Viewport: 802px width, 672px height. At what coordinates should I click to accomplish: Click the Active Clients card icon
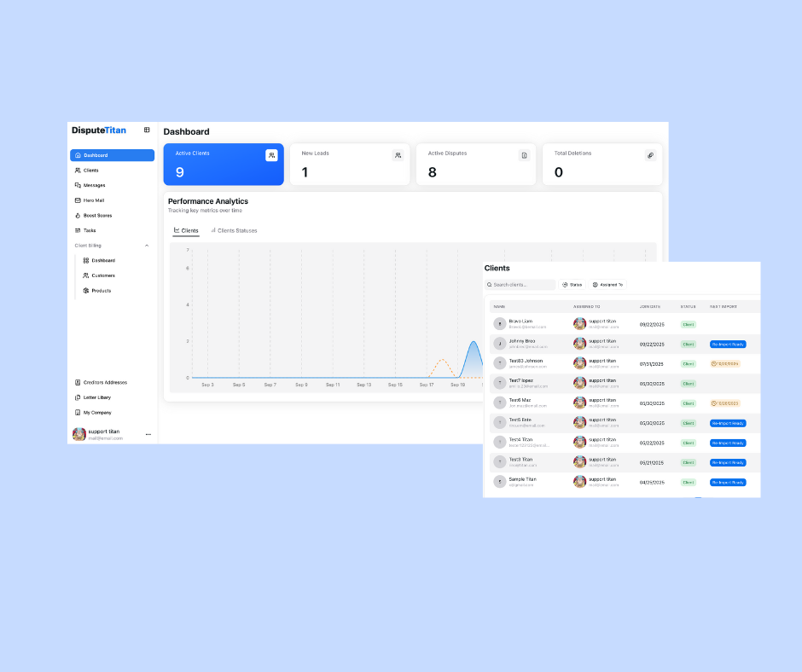pyautogui.click(x=271, y=155)
